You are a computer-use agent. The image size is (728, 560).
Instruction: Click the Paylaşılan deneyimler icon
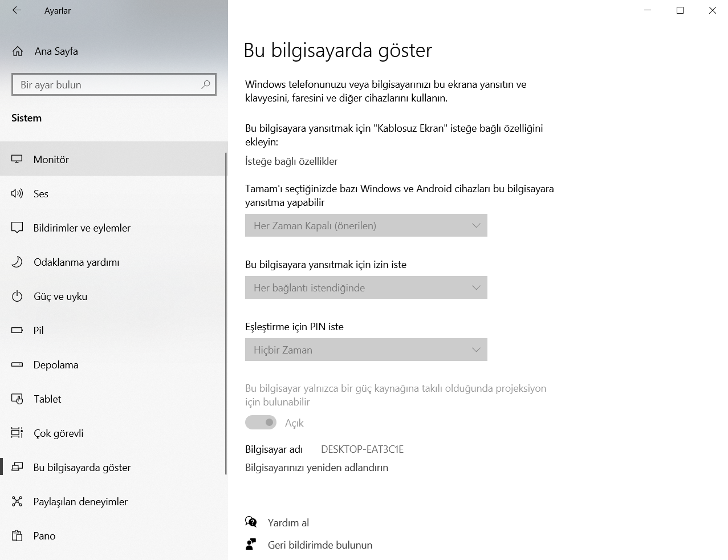17,501
